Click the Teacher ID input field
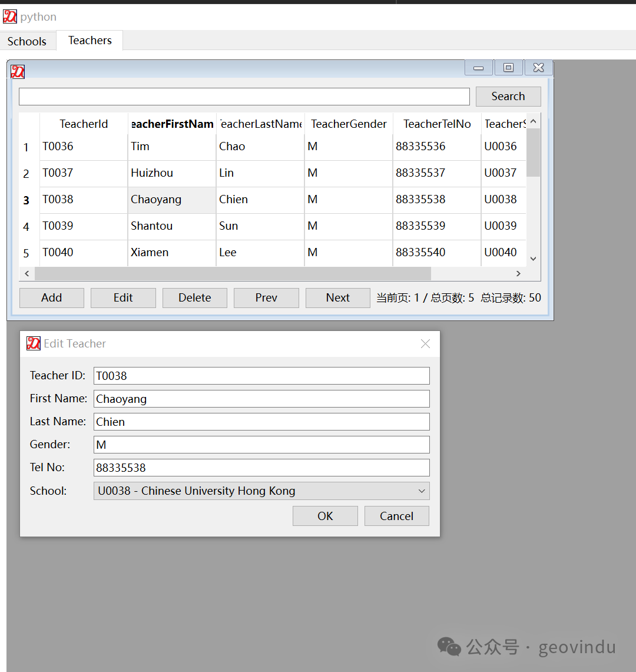This screenshot has height=672, width=636. (x=261, y=376)
